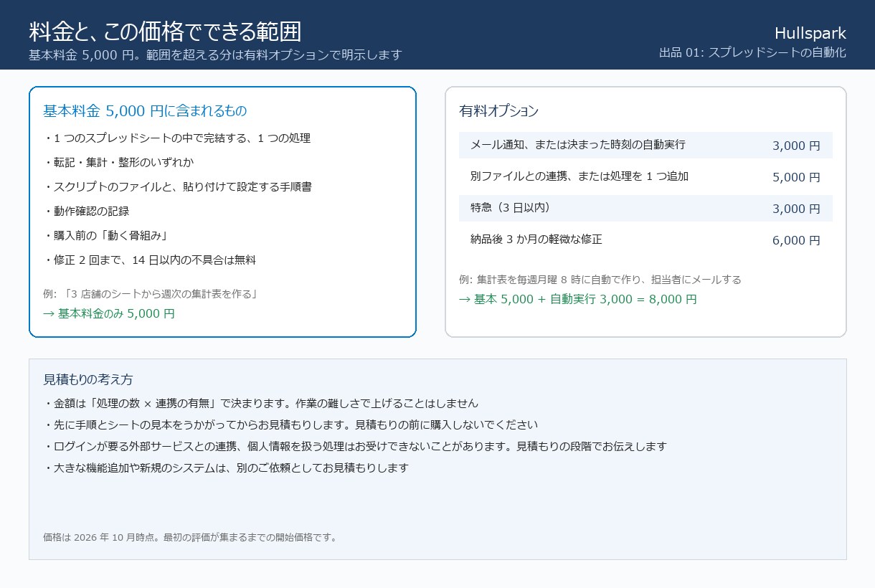The image size is (875, 588).
Task: Click the heading 基本料金 5,000 円に含まれるもの
Action: click(x=145, y=110)
